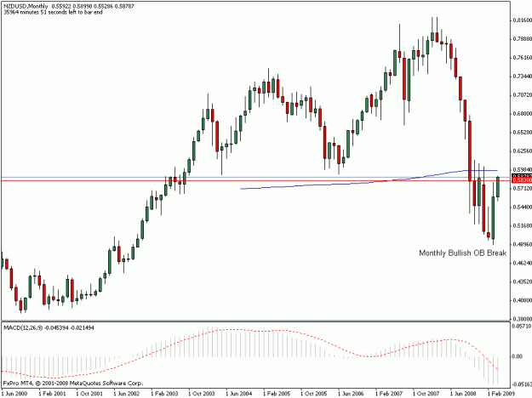Click the '1 Feb 2007' date label
Screen dimensions: 532x398
point(389,394)
